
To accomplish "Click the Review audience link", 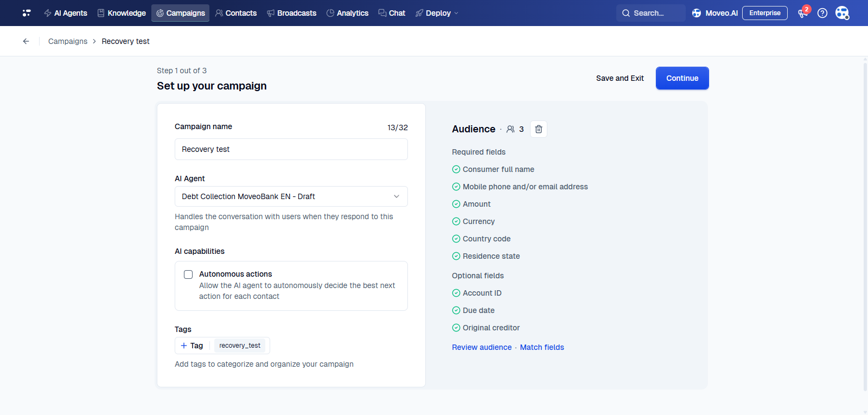I will point(482,347).
